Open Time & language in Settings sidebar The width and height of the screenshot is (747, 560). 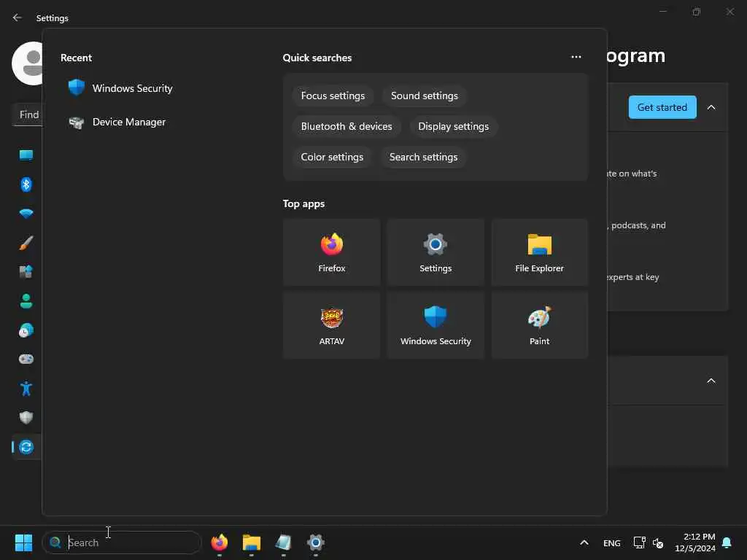[x=26, y=330]
